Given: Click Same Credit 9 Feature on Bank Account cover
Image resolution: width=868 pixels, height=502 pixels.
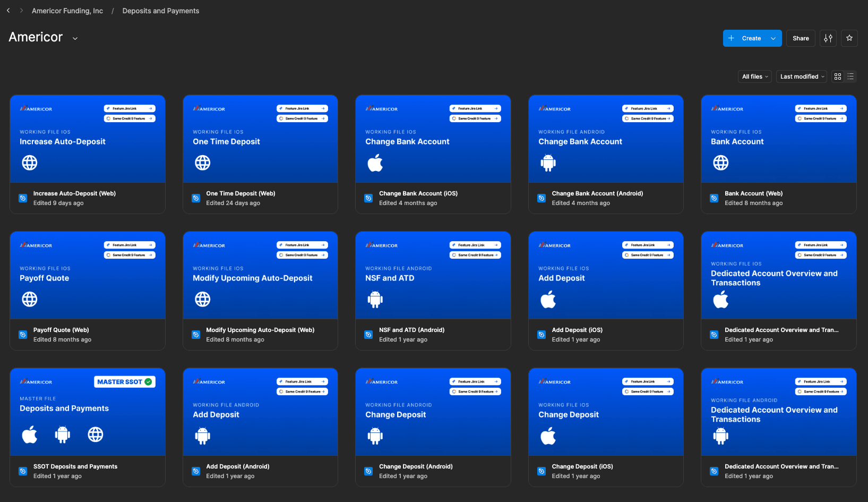Looking at the screenshot, I should [821, 118].
